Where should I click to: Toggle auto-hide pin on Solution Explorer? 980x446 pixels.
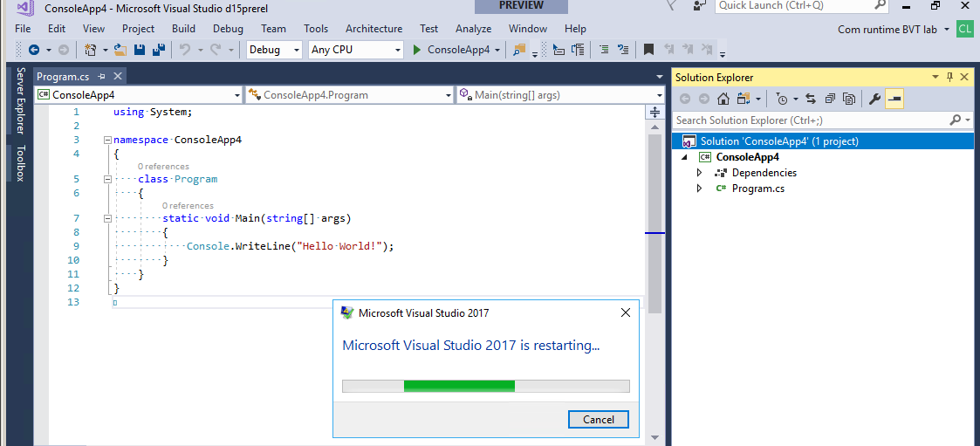[950, 77]
